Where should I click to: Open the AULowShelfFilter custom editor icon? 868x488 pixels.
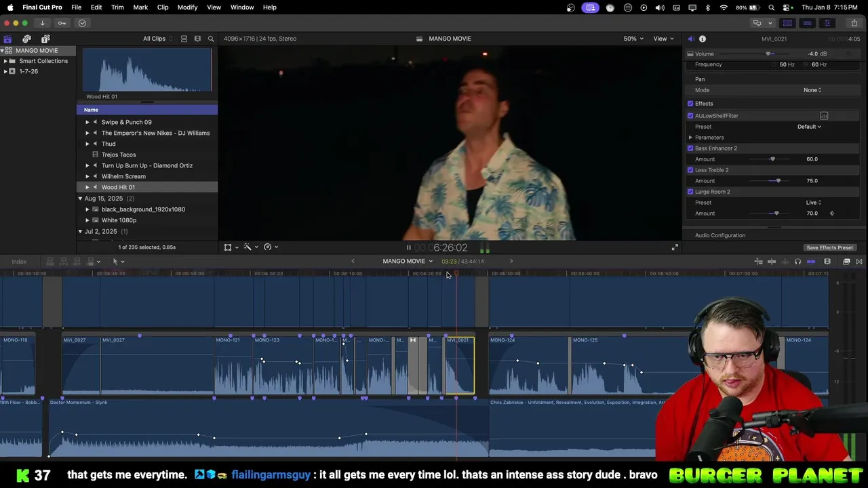[824, 116]
